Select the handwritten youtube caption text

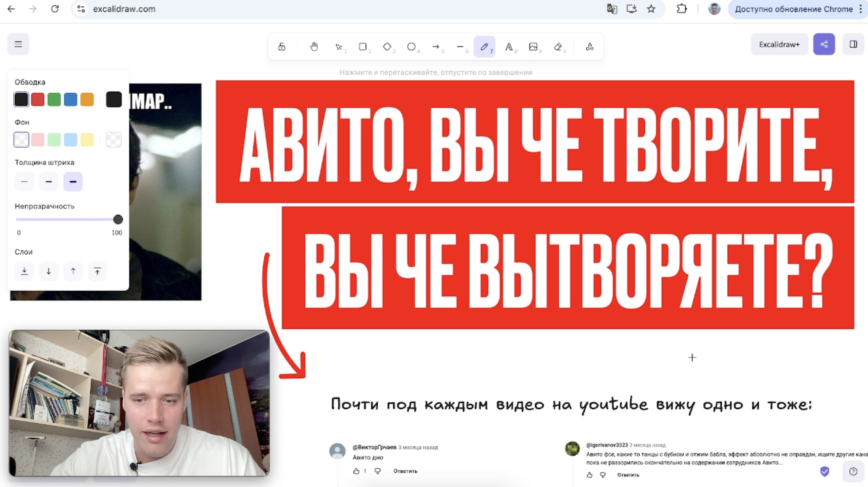(x=571, y=405)
